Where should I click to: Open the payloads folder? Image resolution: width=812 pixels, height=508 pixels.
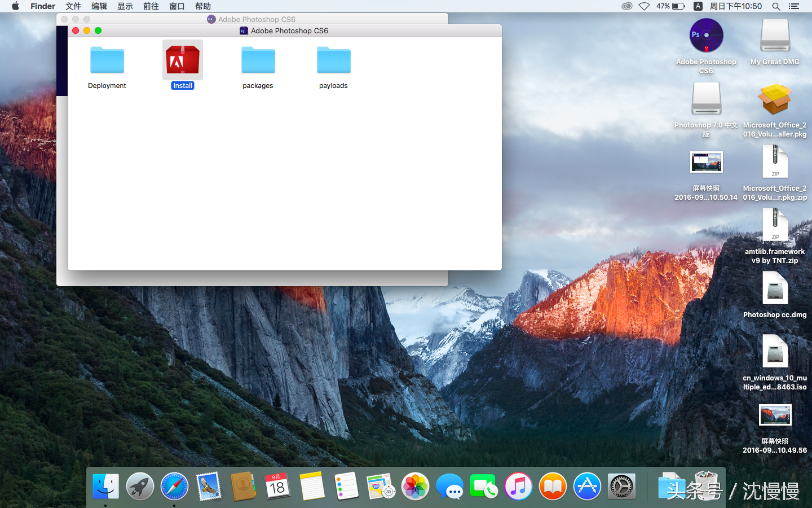pos(334,60)
